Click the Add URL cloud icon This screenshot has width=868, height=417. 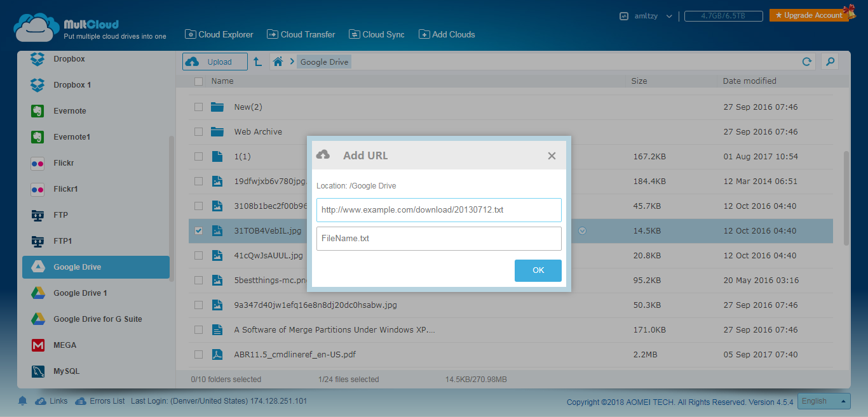tap(323, 155)
